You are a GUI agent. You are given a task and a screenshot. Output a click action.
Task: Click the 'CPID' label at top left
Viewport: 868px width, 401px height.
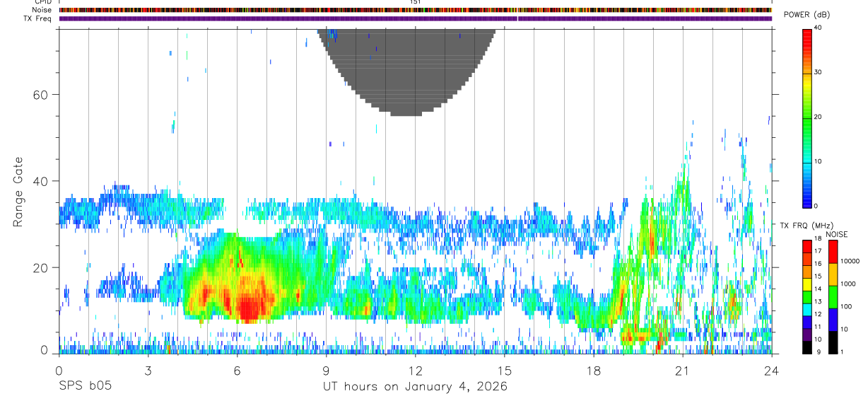coord(42,2)
